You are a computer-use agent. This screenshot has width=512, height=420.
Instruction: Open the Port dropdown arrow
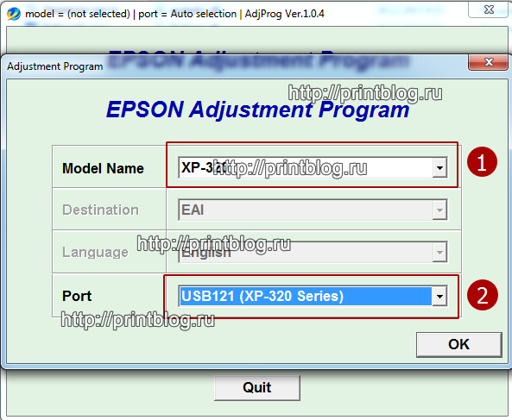439,296
